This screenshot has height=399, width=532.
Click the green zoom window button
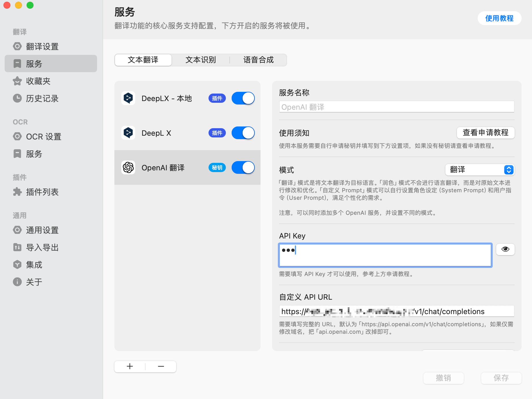point(30,5)
